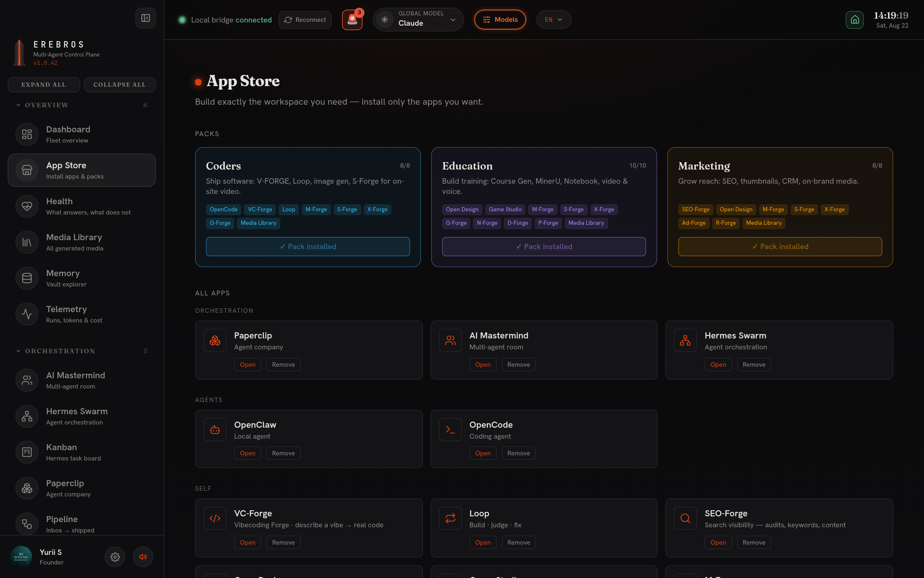Click R-Forge tag in Marketing pack
Screen dimensions: 924x578
point(725,223)
